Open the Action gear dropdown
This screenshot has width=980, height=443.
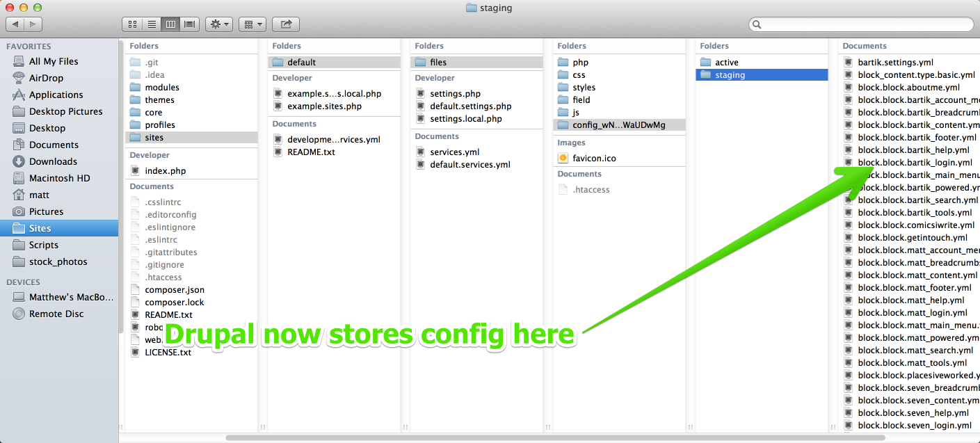(219, 24)
